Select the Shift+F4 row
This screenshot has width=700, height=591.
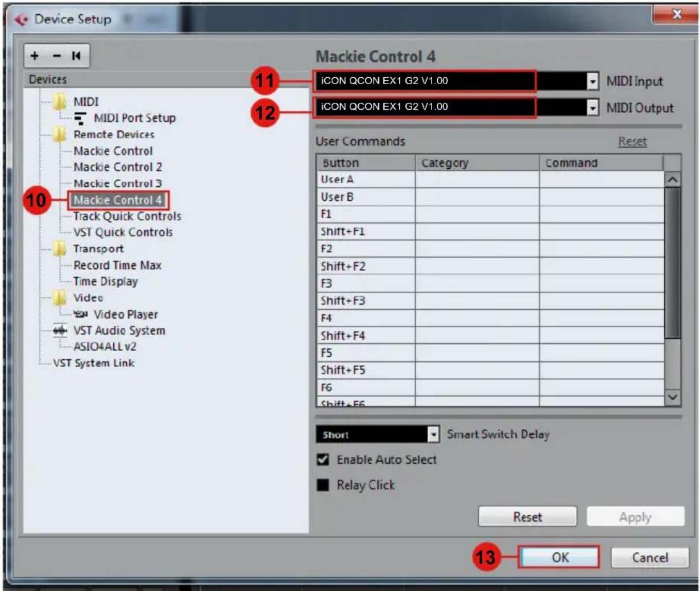tap(490, 336)
